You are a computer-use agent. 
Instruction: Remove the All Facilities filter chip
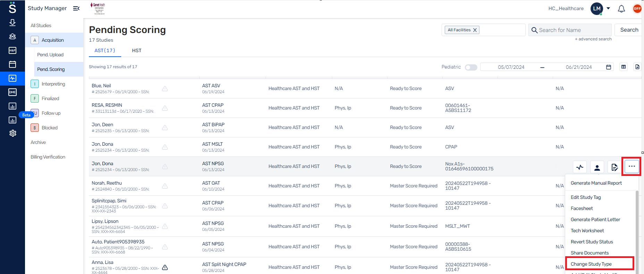click(475, 30)
